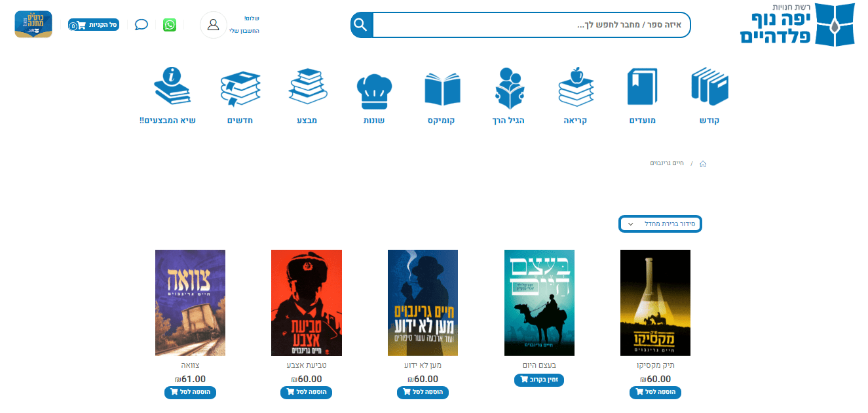
Task: Open the קודש books category icon
Action: click(x=709, y=87)
